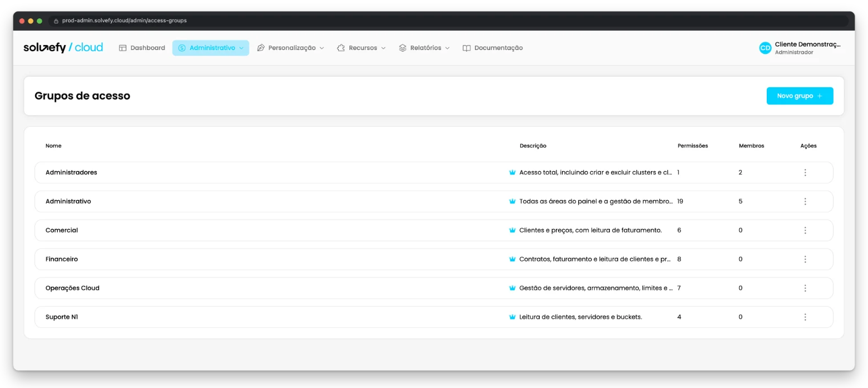The height and width of the screenshot is (388, 868).
Task: Select the Comercial group name
Action: coord(62,230)
